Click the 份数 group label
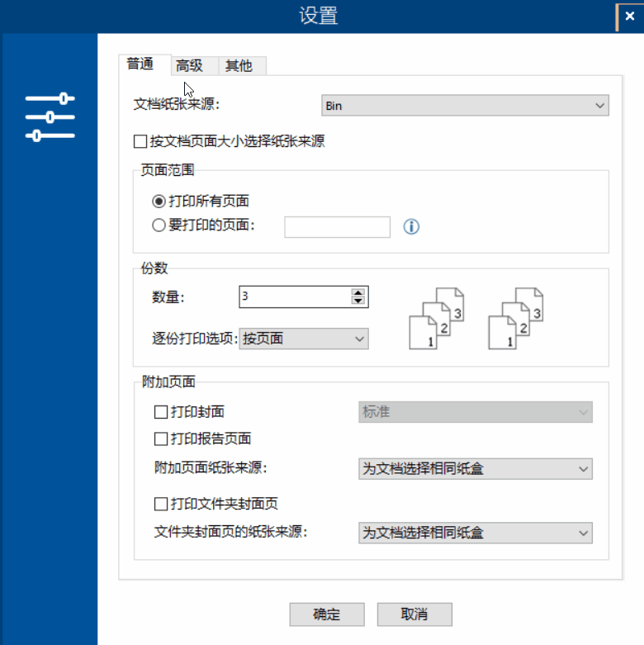The height and width of the screenshot is (645, 644). (154, 268)
